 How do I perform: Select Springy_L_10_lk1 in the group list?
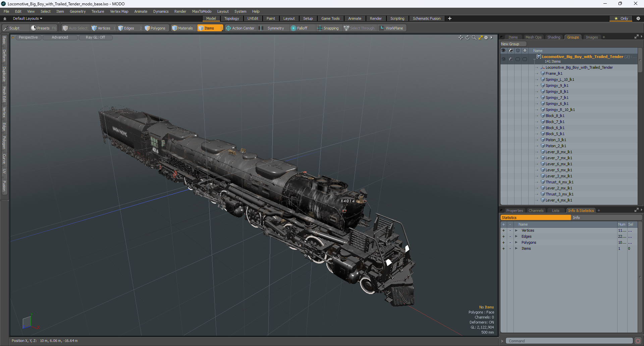[559, 79]
